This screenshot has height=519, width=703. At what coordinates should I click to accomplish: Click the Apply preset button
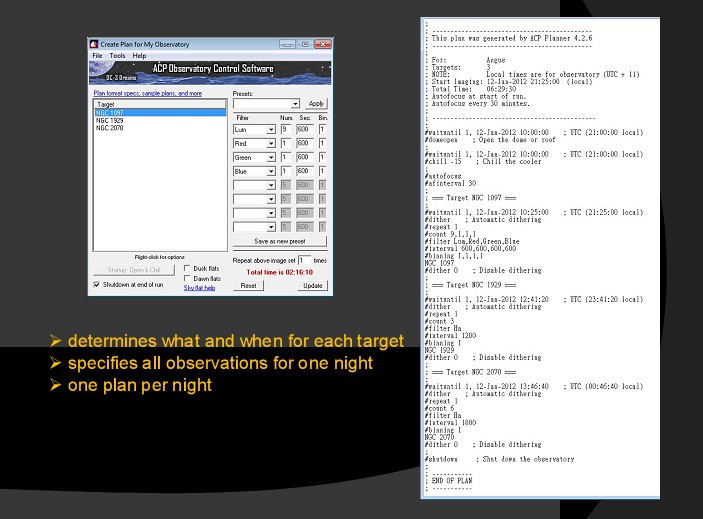pyautogui.click(x=316, y=104)
